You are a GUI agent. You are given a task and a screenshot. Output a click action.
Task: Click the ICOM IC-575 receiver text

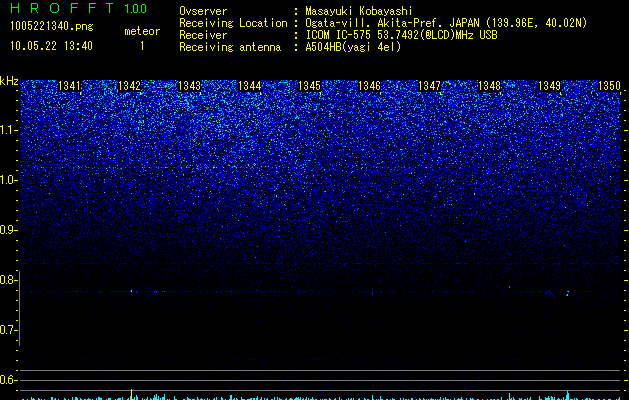click(x=401, y=35)
